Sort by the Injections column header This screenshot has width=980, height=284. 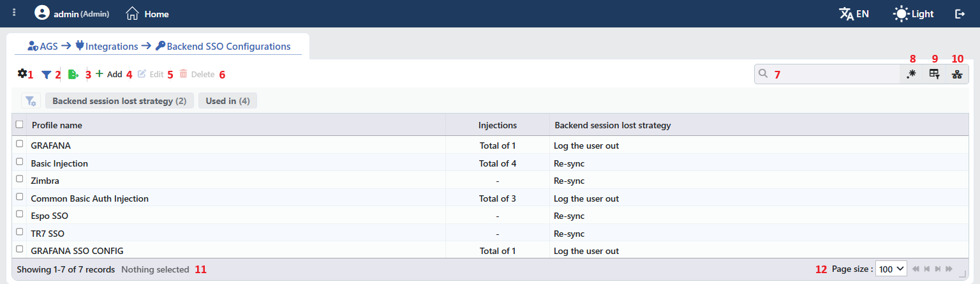pyautogui.click(x=498, y=125)
